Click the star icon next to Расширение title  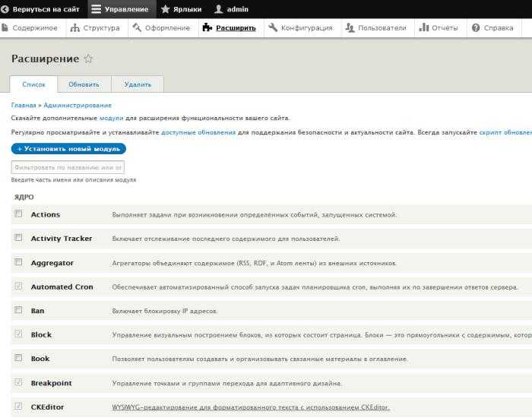pyautogui.click(x=88, y=59)
